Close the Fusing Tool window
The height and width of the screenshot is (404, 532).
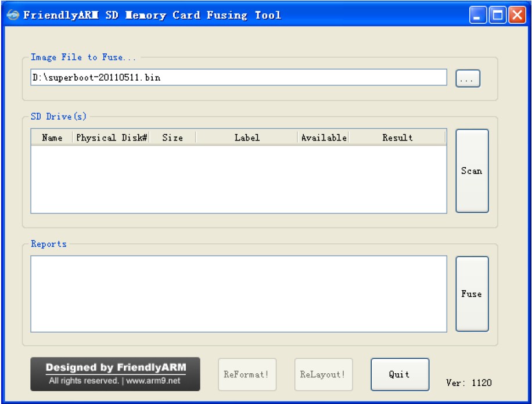(516, 15)
